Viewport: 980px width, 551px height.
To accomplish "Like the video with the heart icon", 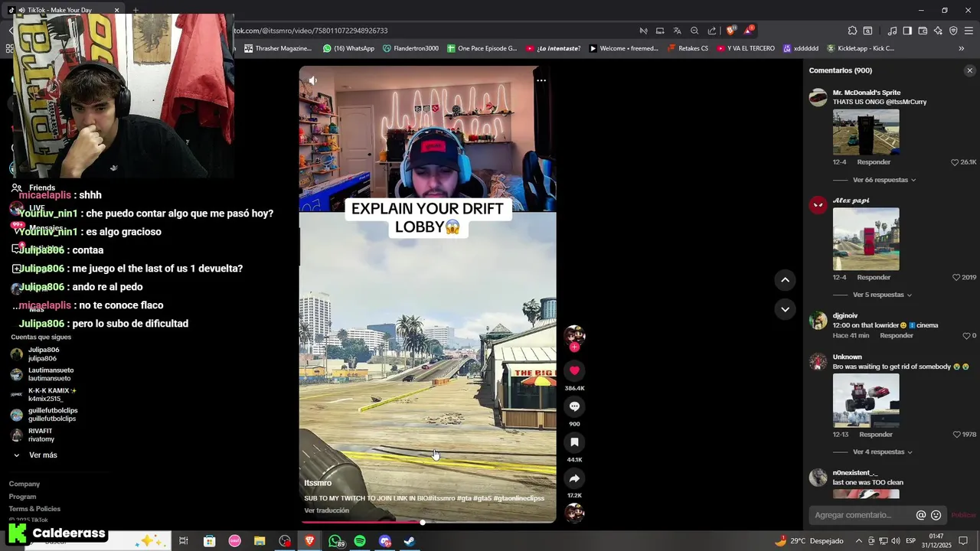I will 574,370.
